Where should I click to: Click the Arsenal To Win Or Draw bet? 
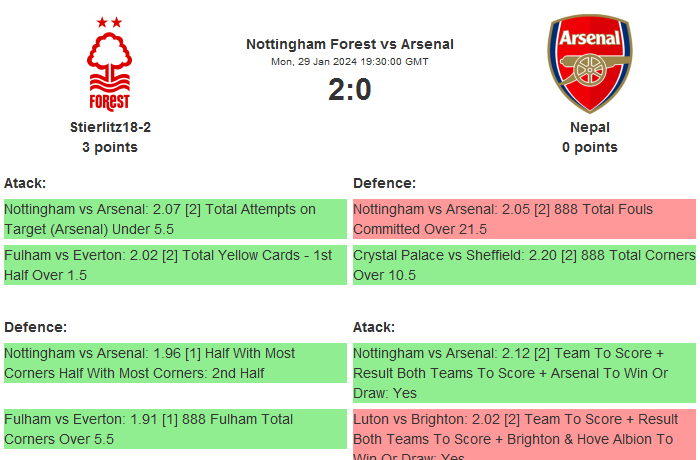tap(524, 373)
